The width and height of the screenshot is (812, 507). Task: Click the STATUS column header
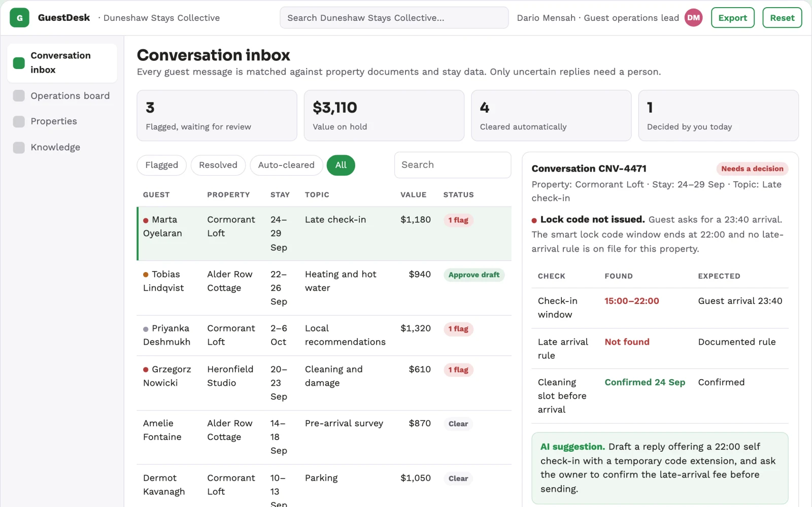point(458,195)
